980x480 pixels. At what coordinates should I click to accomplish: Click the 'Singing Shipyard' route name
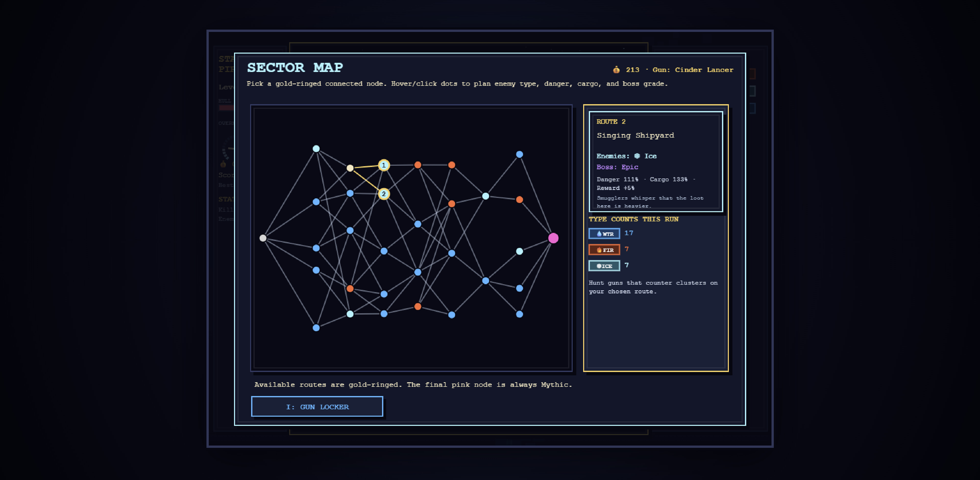[x=635, y=136]
